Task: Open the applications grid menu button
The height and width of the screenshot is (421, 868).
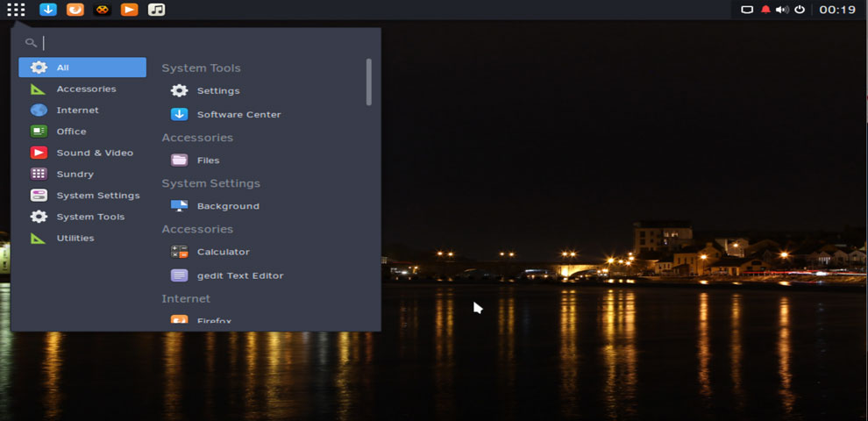Action: (16, 10)
